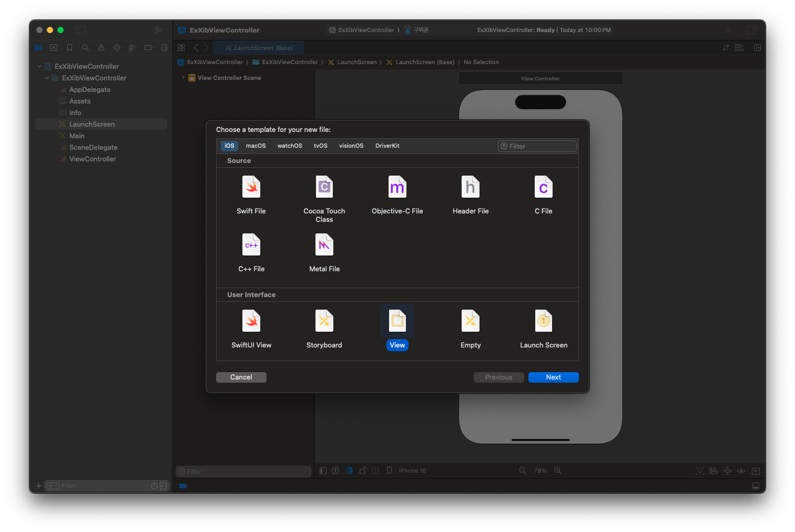
Task: Go back in editor history
Action: click(196, 48)
